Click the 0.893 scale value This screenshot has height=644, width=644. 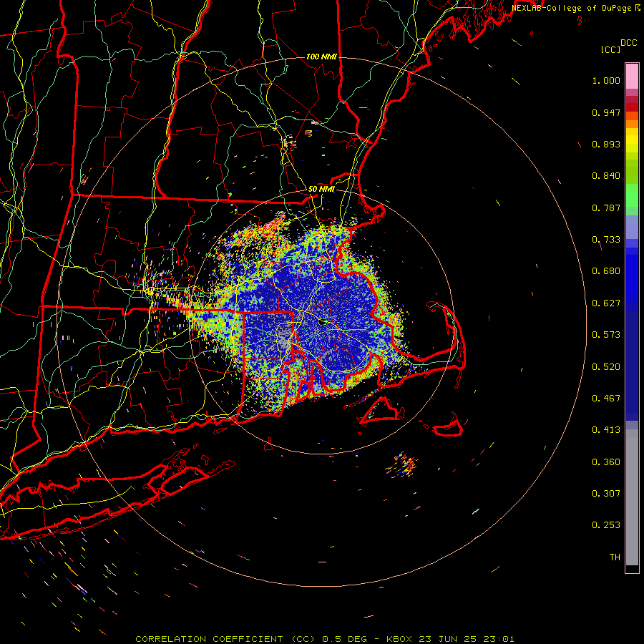point(606,144)
